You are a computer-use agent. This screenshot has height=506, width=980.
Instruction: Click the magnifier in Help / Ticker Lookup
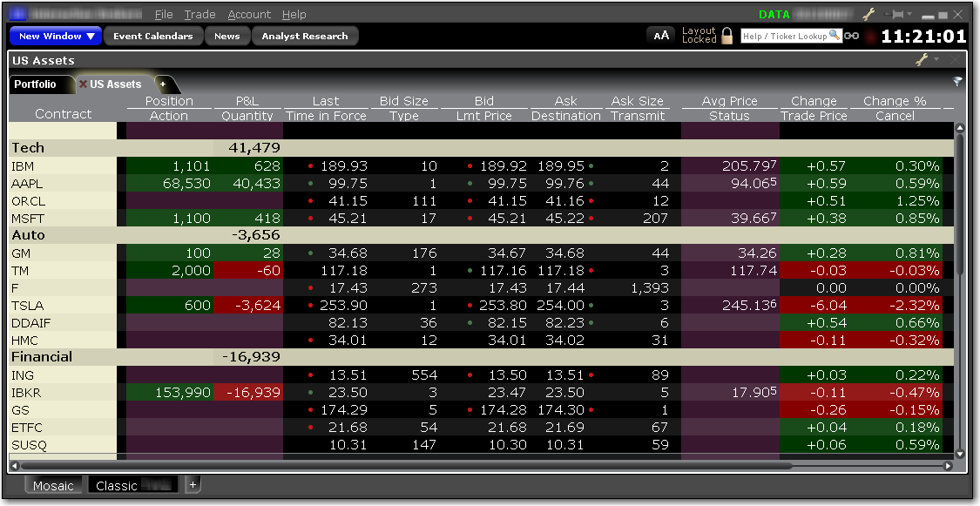coord(835,36)
